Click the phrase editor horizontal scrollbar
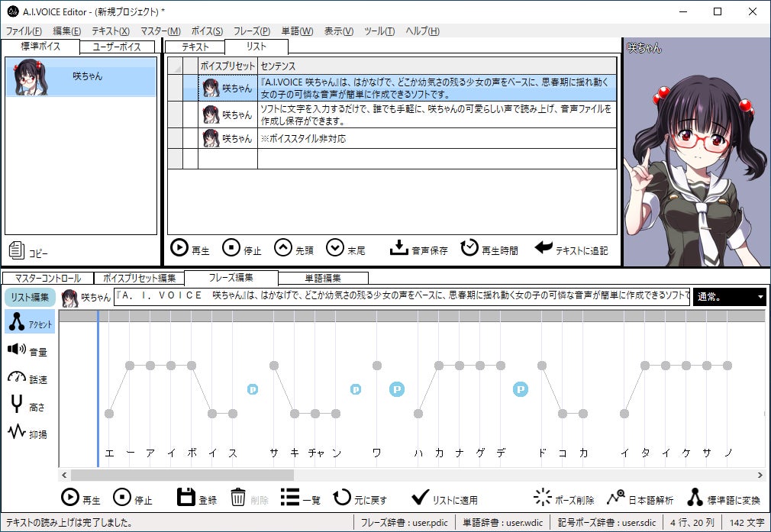The height and width of the screenshot is (532, 771). click(182, 475)
